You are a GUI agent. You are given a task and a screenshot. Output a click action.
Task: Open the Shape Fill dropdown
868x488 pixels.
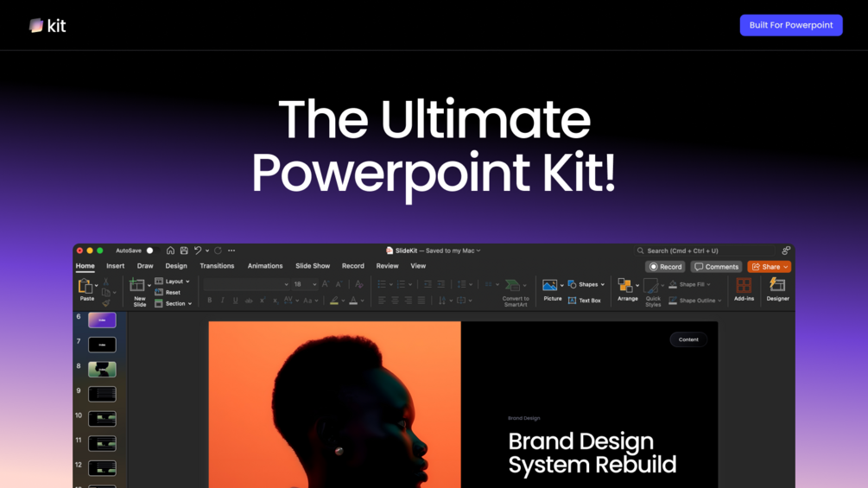point(690,284)
